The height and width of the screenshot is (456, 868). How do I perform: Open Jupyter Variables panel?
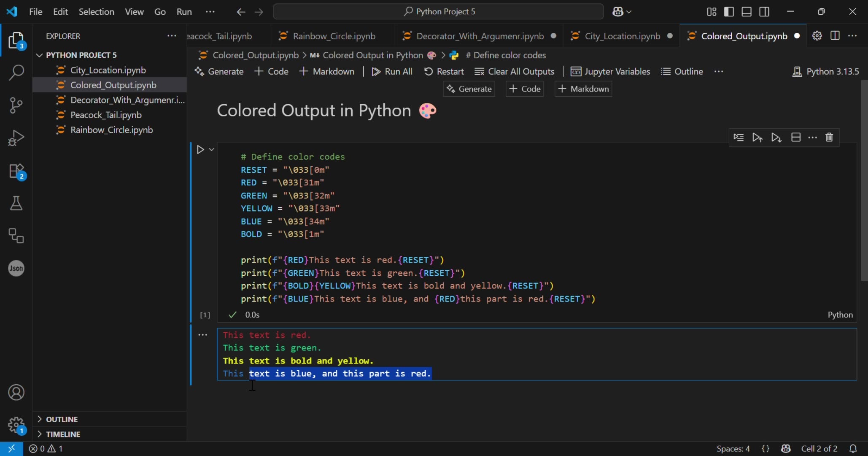pyautogui.click(x=610, y=71)
